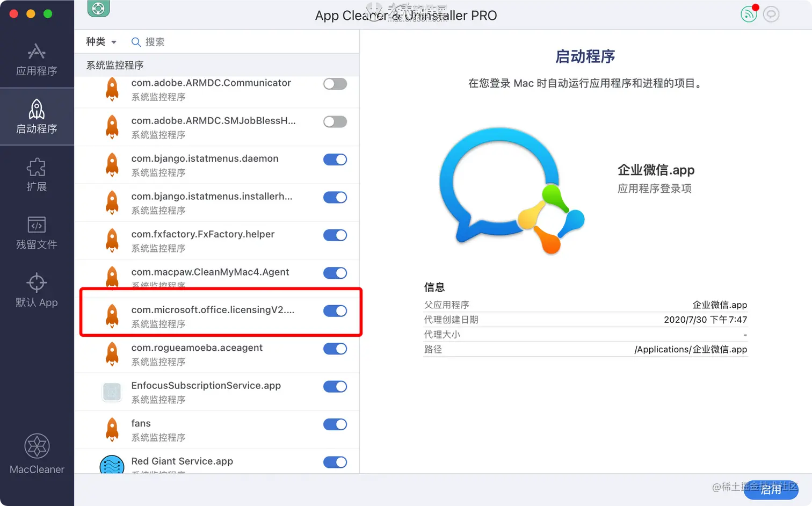Viewport: 812px width, 506px height.
Task: Select the com.adobe.ARMDC.Communicator row text
Action: (x=211, y=83)
